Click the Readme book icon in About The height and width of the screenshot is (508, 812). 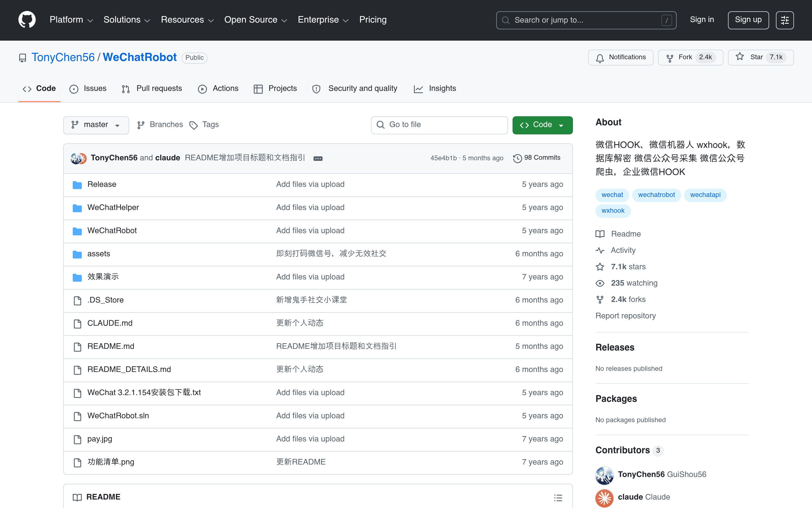(600, 234)
